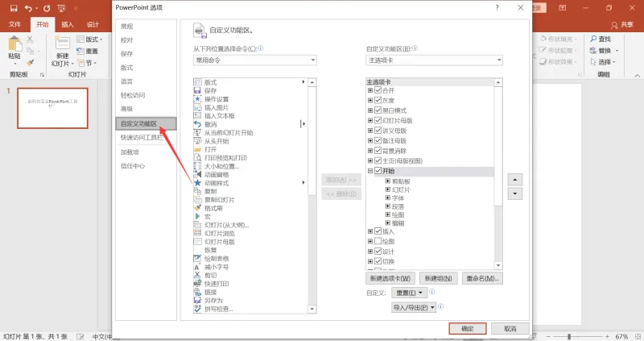Toggle the 灰度 checkbox in main tabs
Viewport: 644px width, 341px height.
(x=378, y=100)
